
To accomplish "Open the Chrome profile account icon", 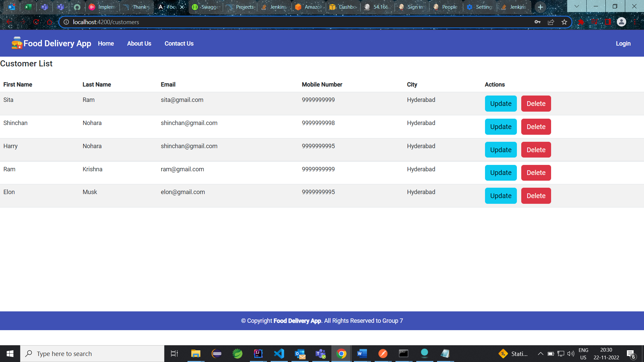I will [x=622, y=22].
